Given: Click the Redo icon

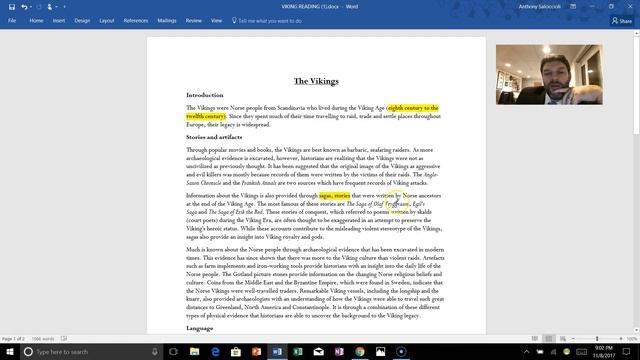Looking at the screenshot, I should tap(39, 7).
